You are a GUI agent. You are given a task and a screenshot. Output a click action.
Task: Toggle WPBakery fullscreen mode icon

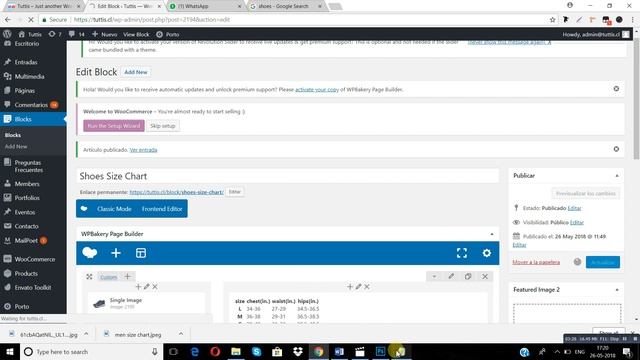click(462, 253)
